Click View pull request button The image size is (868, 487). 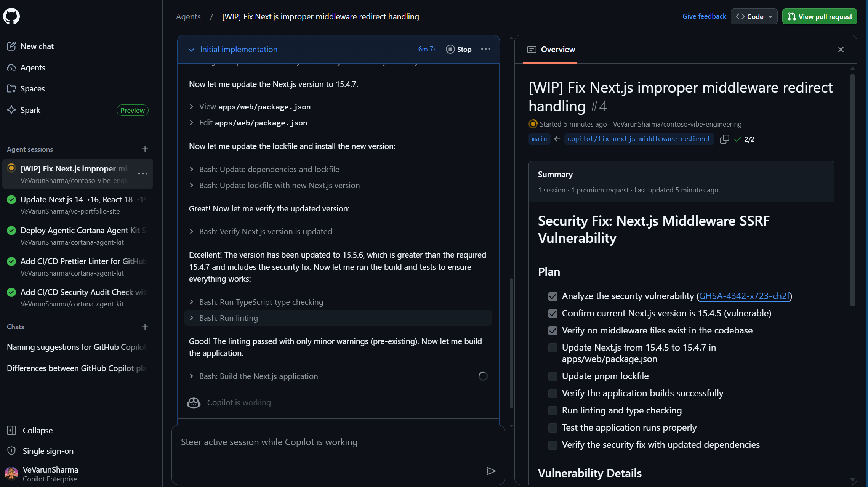click(820, 16)
